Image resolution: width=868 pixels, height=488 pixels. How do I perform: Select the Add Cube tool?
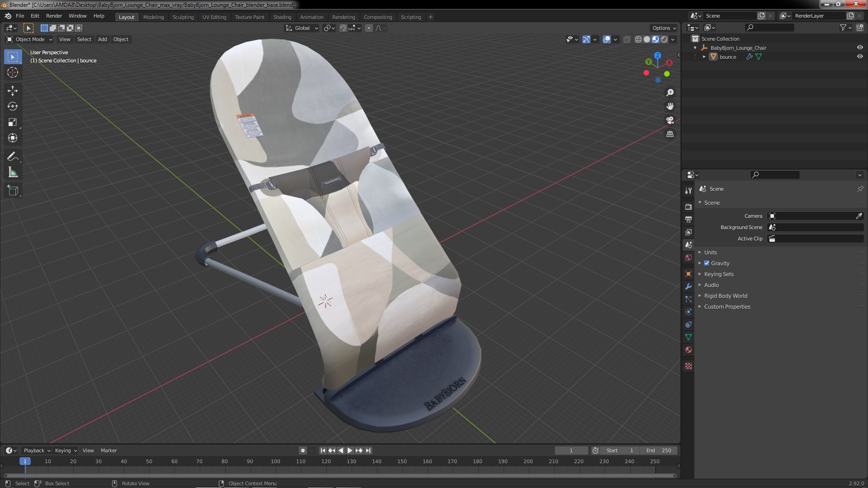point(13,191)
